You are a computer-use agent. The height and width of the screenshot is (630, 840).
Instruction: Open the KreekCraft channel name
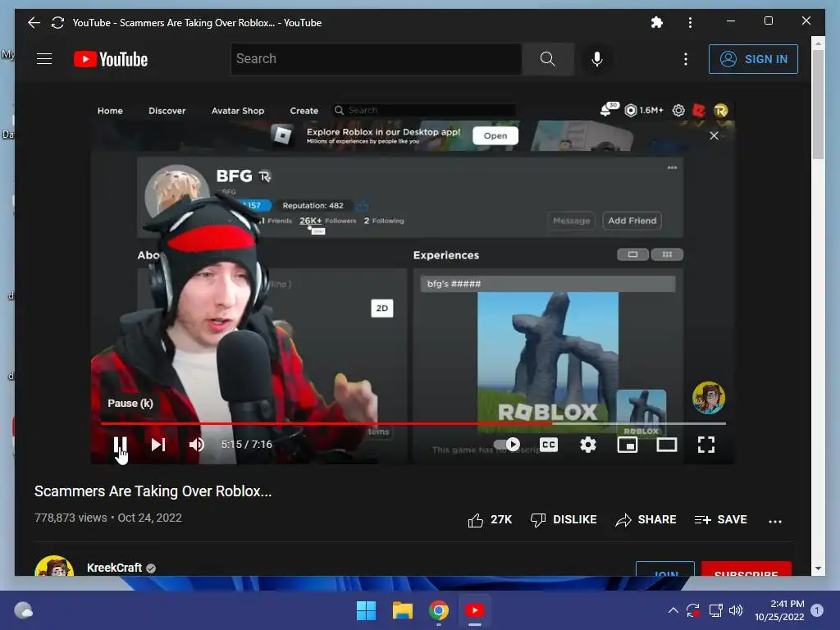click(115, 568)
